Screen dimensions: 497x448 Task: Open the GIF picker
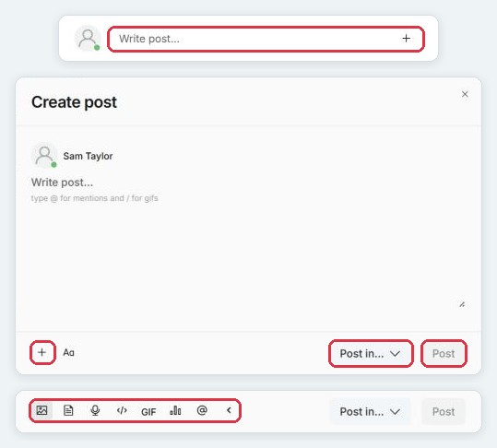pos(148,411)
